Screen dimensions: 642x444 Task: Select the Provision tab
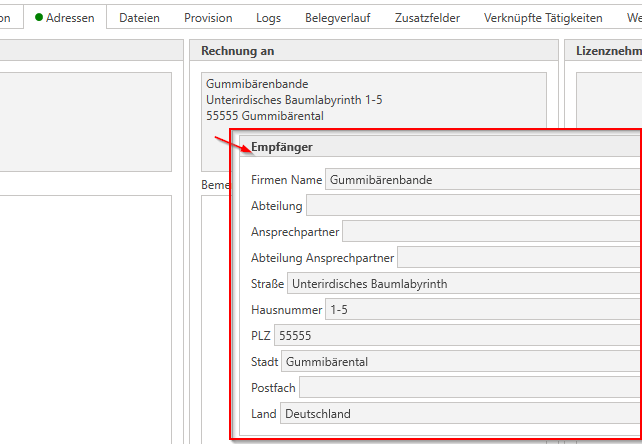[208, 18]
